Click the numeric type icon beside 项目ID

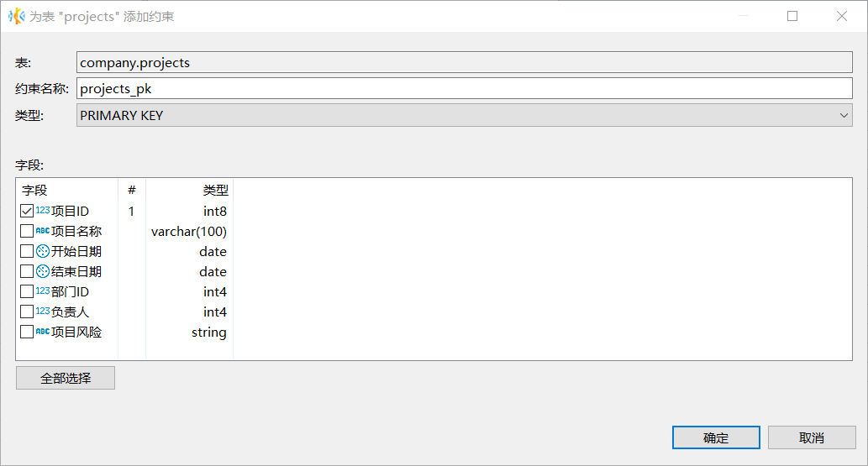pos(43,211)
